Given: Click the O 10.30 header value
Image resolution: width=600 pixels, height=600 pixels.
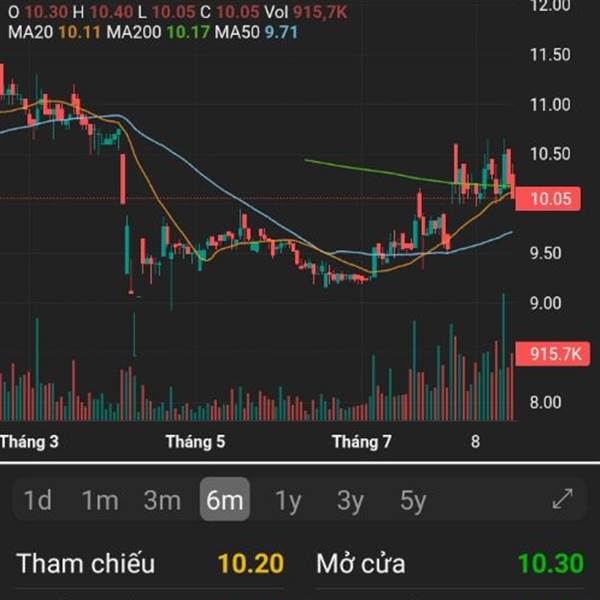Looking at the screenshot, I should pyautogui.click(x=38, y=12).
